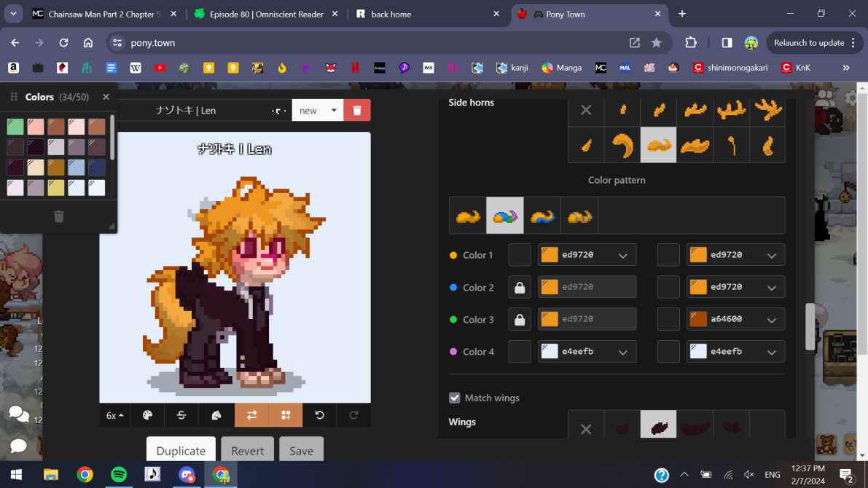Viewport: 868px width, 488px height.
Task: Click the strikethrough icon in preview toolbar
Action: pos(181,415)
